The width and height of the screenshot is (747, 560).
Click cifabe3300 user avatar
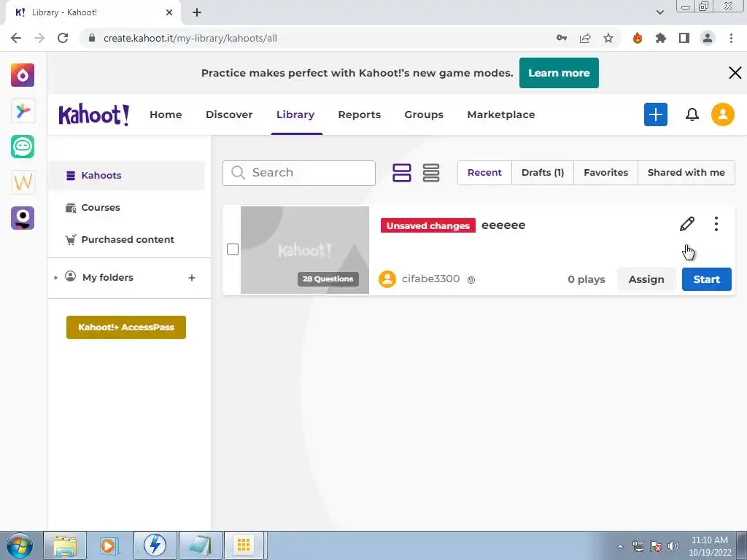[387, 279]
